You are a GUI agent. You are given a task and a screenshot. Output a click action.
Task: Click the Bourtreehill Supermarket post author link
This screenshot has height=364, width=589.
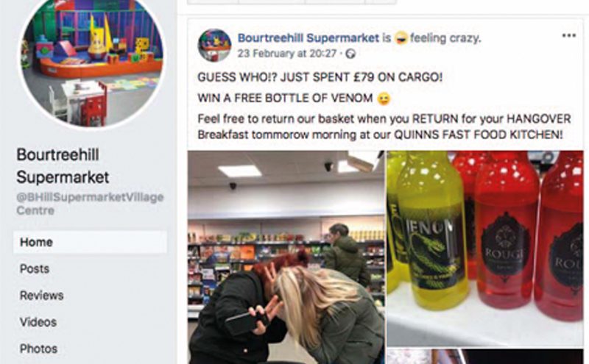(308, 38)
